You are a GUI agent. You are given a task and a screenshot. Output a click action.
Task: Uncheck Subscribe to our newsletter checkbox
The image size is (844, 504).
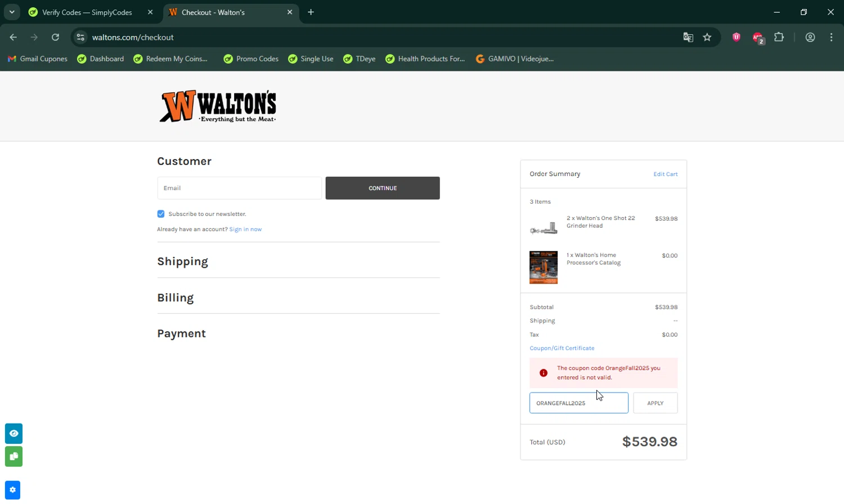[161, 214]
